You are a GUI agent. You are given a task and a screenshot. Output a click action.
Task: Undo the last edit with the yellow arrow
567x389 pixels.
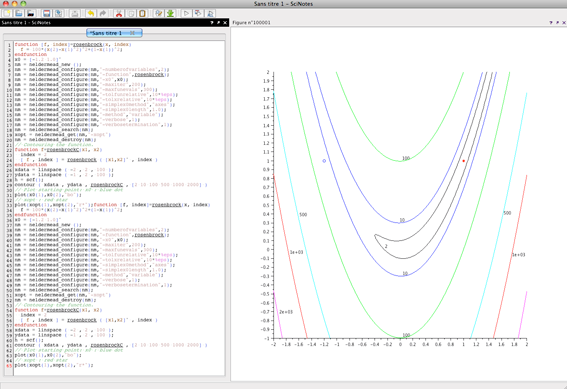pyautogui.click(x=91, y=13)
